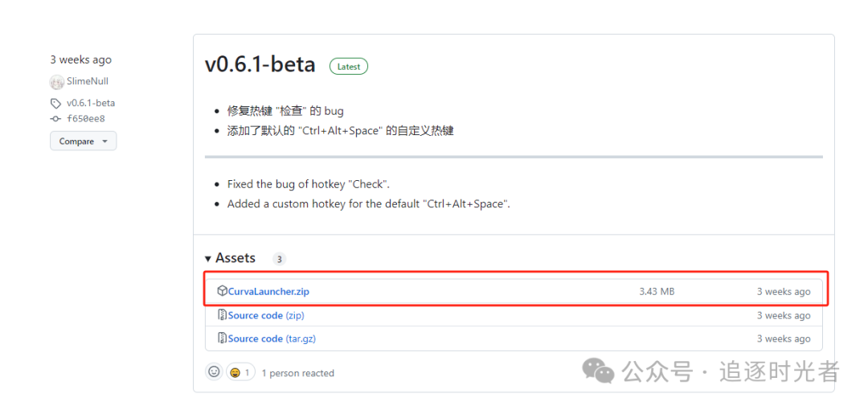
Task: Click the WeChat logo in the watermark
Action: tap(598, 371)
